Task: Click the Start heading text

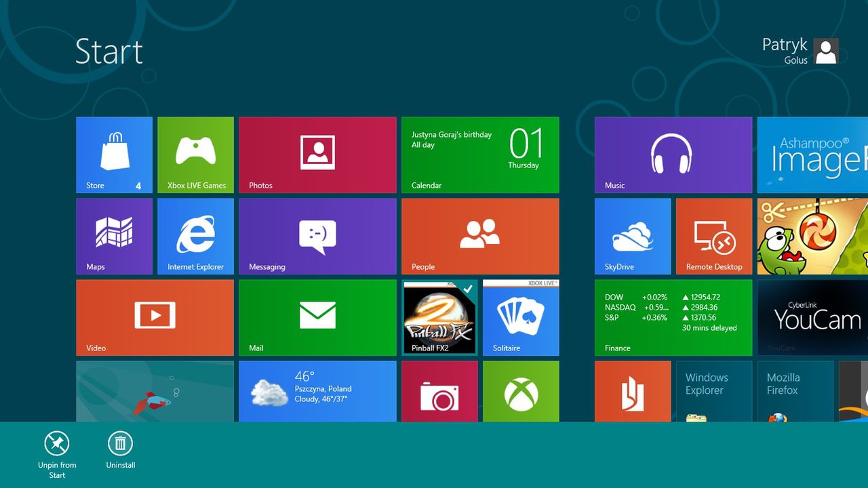Action: 109,52
